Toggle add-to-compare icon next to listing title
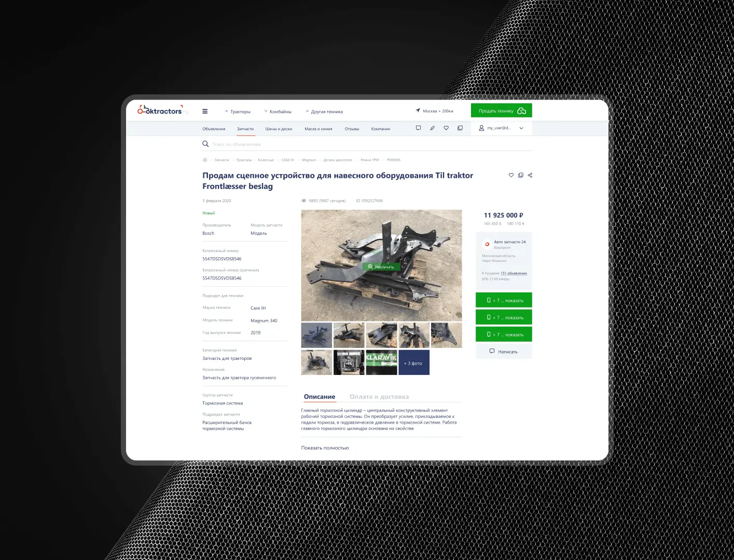 tap(520, 175)
